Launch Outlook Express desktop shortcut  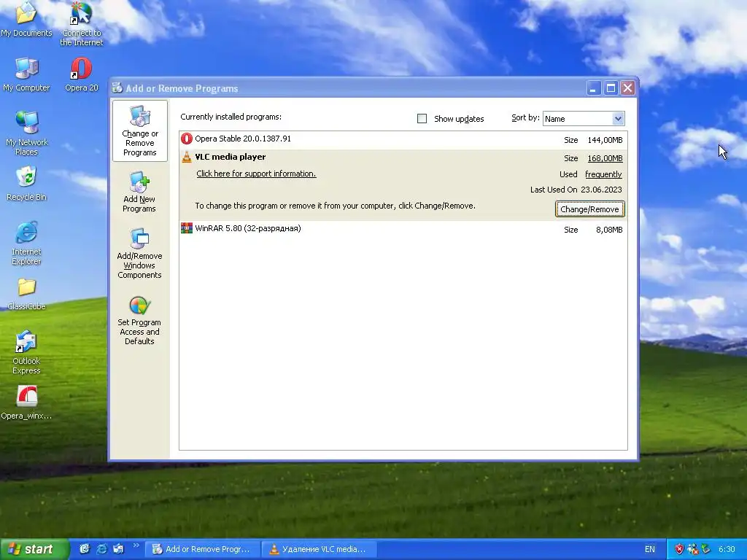point(26,352)
